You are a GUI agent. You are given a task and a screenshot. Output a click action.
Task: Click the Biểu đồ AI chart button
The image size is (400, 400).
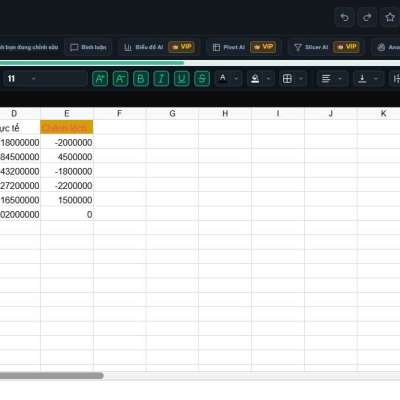tap(144, 47)
